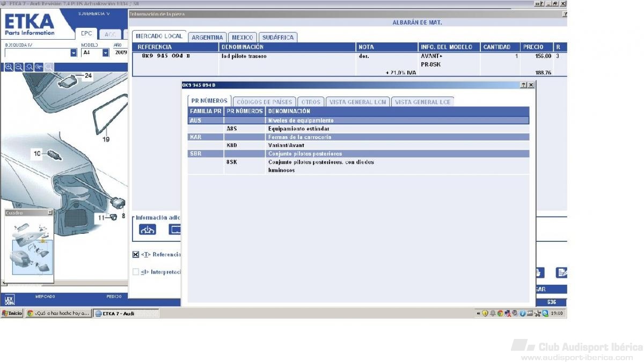Close the Cuadro overview panel
The image size is (644, 362).
[50, 213]
